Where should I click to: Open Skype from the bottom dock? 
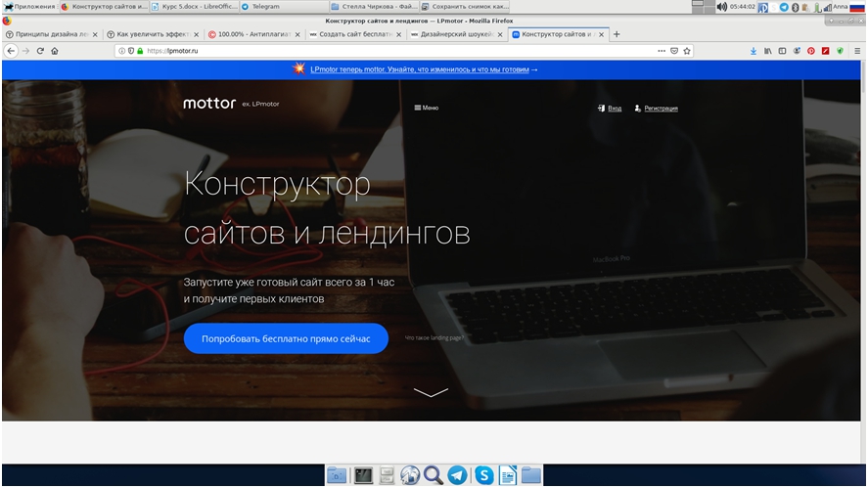tap(483, 475)
